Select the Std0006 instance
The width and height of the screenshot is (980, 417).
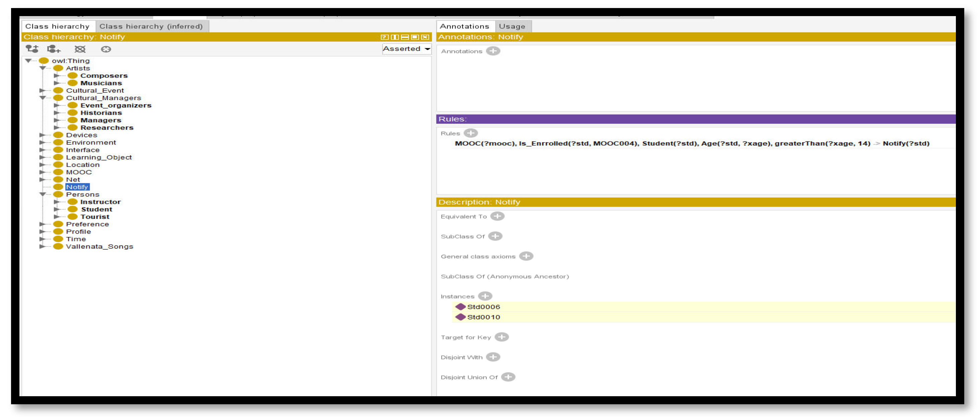click(483, 307)
